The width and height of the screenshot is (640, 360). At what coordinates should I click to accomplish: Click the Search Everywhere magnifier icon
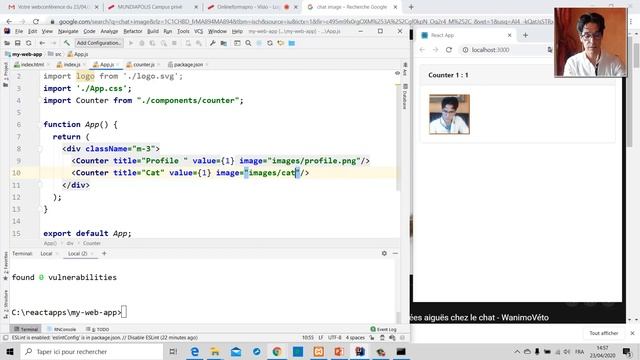click(x=248, y=43)
